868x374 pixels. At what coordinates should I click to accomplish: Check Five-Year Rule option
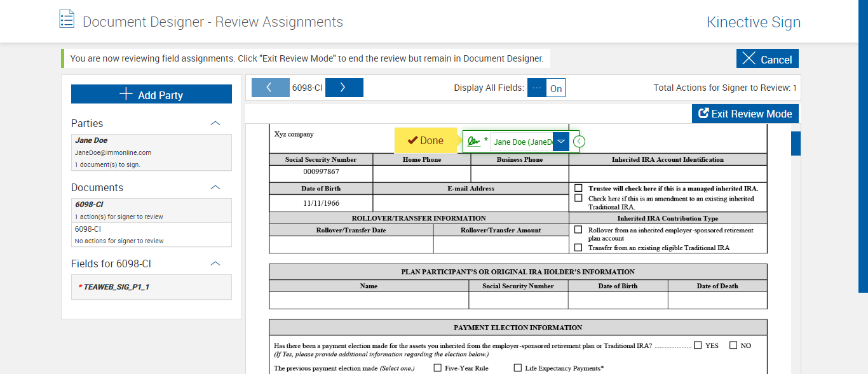[x=437, y=368]
